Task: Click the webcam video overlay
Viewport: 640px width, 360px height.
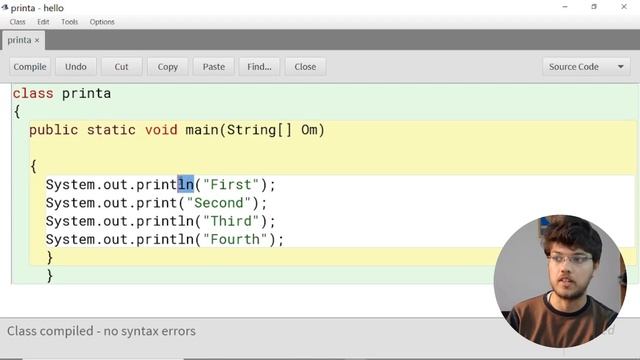Action: [560, 281]
